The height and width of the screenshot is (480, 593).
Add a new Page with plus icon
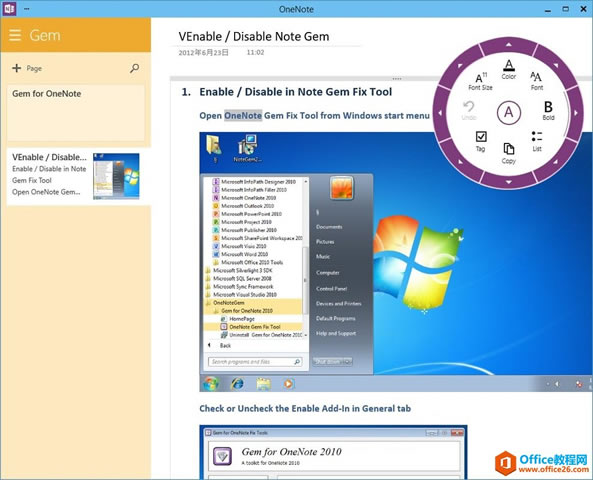pos(16,68)
